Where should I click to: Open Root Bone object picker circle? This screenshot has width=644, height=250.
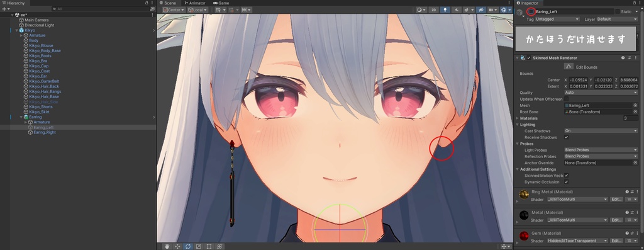(635, 112)
